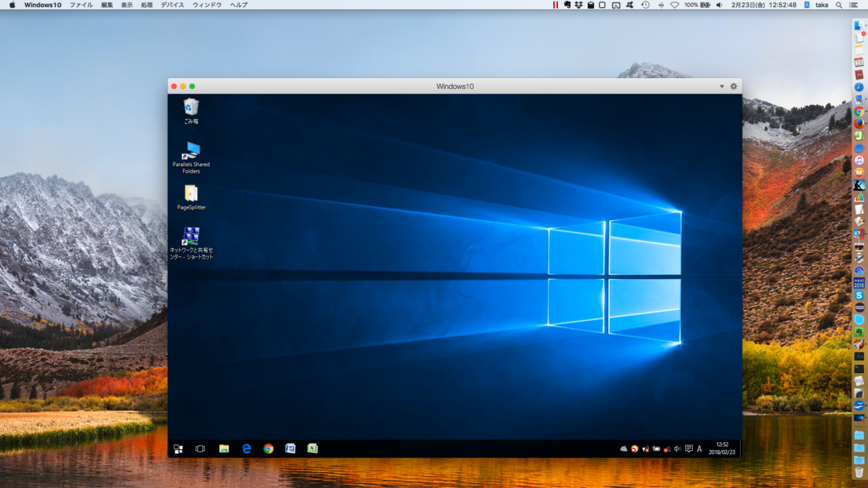Open Kindle from macOS Dock
This screenshot has height=488, width=868.
pyautogui.click(x=859, y=184)
